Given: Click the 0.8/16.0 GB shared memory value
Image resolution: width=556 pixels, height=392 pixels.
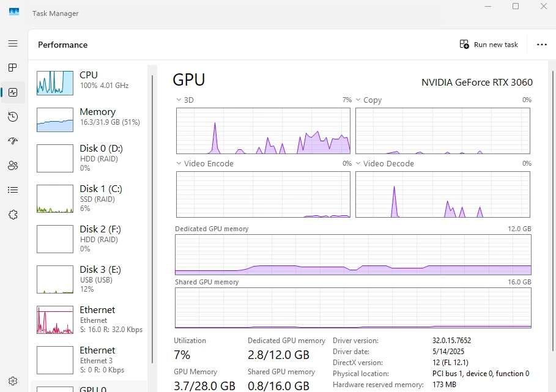Looking at the screenshot, I should [278, 386].
